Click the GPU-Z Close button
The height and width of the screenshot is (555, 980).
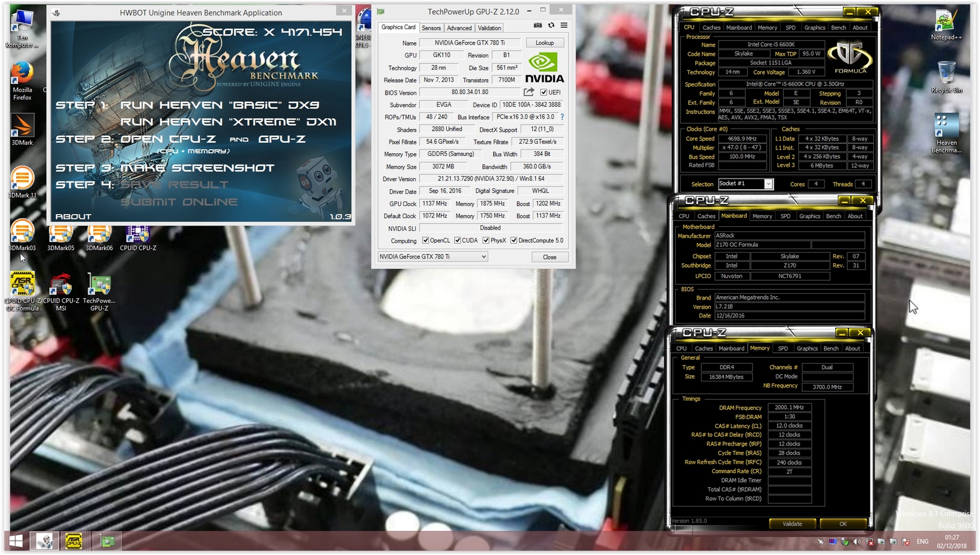pos(549,257)
